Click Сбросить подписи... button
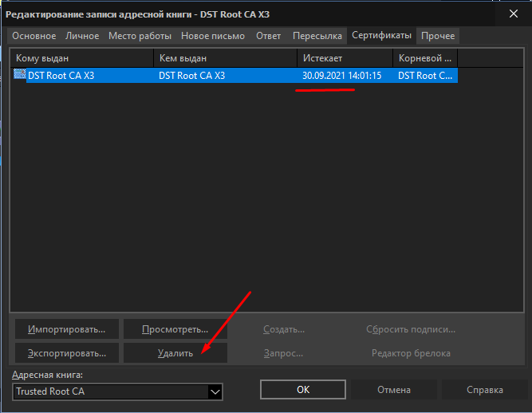532x413 pixels. pyautogui.click(x=411, y=329)
